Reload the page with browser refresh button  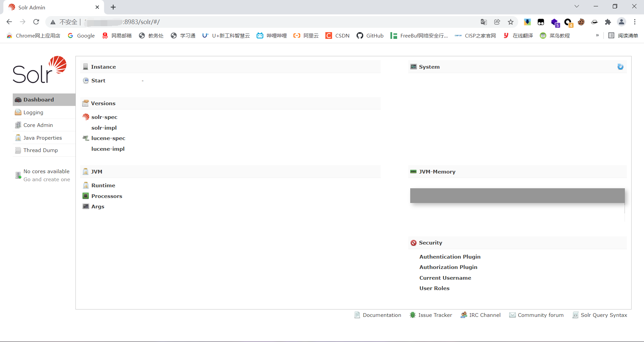36,22
